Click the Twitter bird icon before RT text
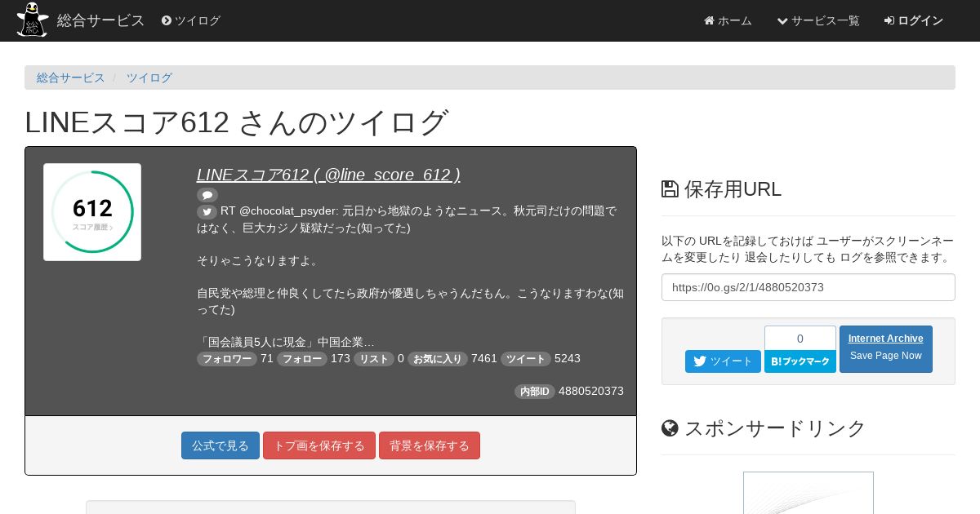Screen dimensions: 980x514 pyautogui.click(x=207, y=211)
